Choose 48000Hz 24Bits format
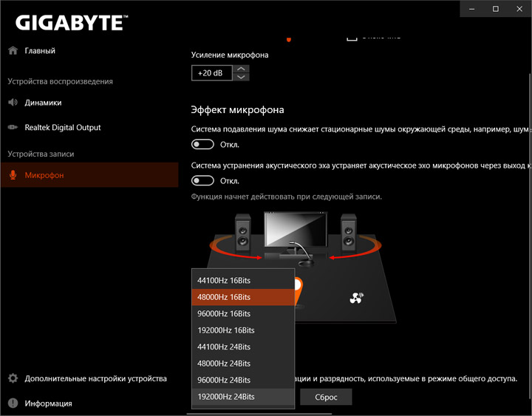532x416 pixels. pos(243,364)
